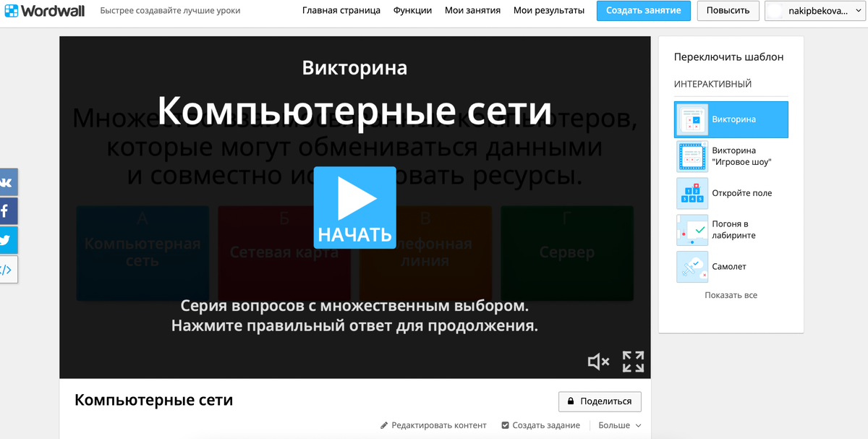This screenshot has height=439, width=868.
Task: Click the Создать занятие button
Action: point(644,11)
